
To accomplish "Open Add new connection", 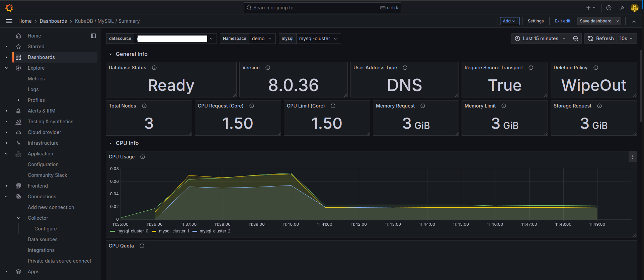I will (51, 207).
